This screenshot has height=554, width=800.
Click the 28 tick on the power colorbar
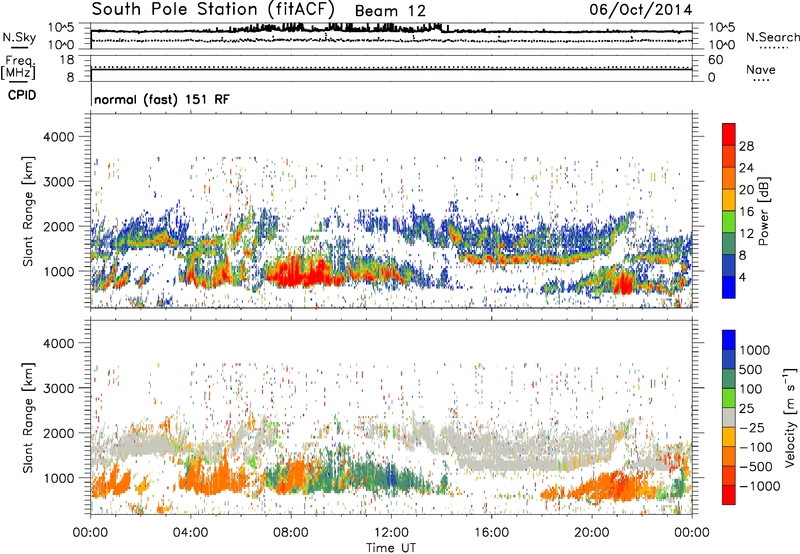coord(746,146)
